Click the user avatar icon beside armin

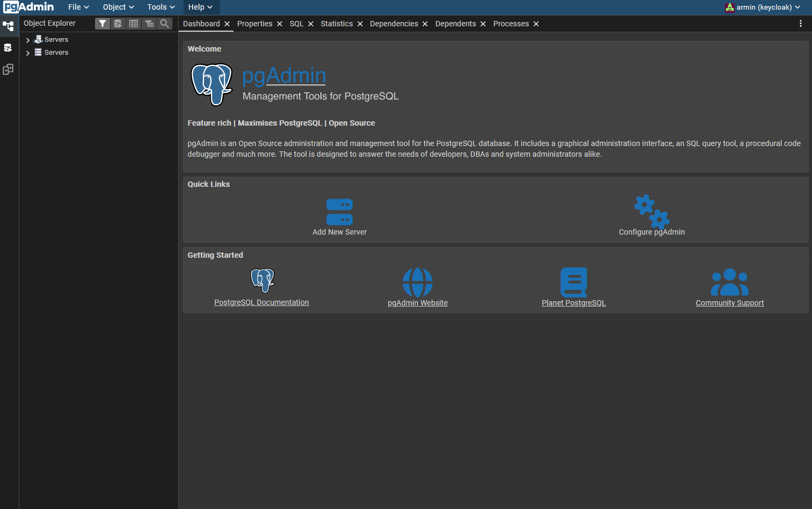tap(730, 8)
